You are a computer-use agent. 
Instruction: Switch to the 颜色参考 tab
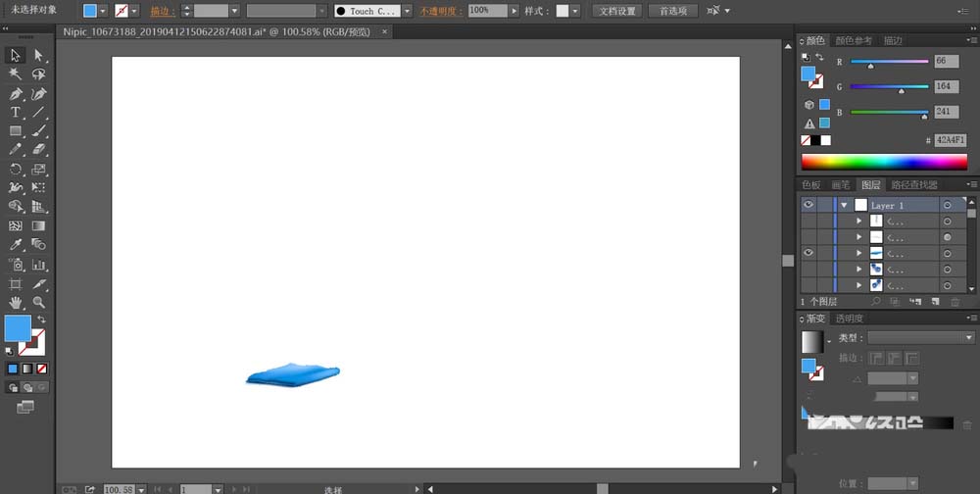[x=854, y=40]
